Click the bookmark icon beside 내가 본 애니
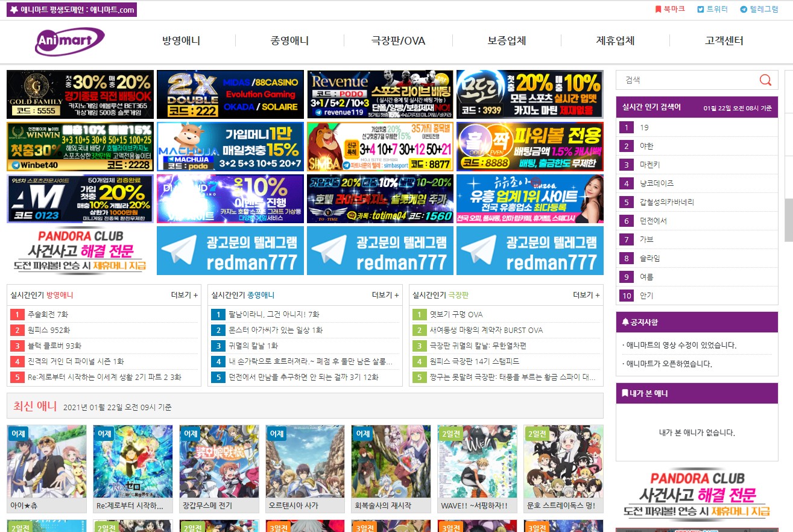The width and height of the screenshot is (793, 532). click(x=625, y=393)
